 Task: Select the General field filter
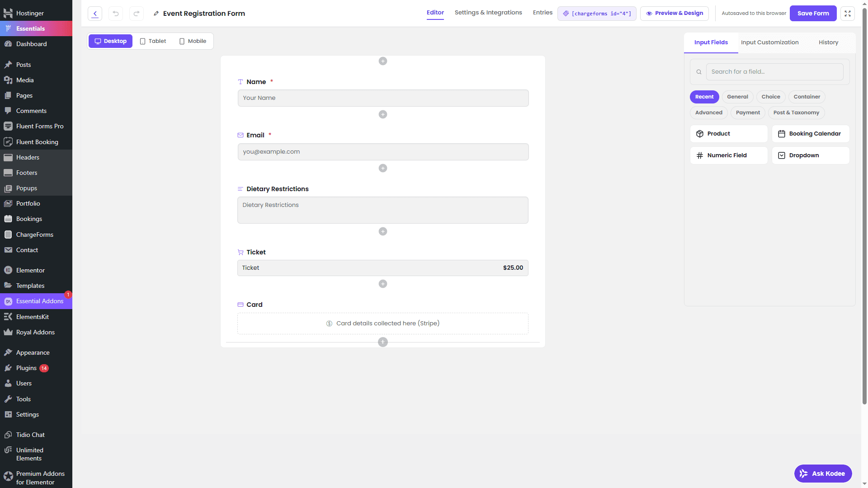click(x=737, y=97)
